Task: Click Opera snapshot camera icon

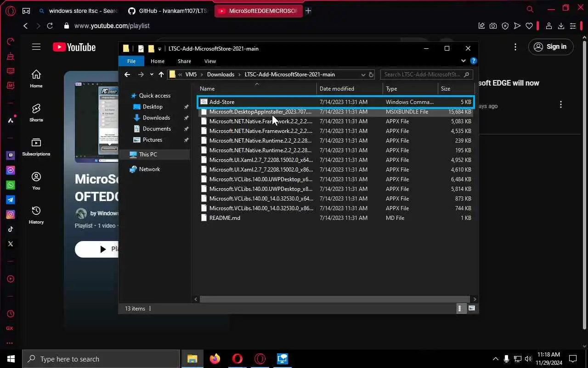Action: tap(493, 26)
